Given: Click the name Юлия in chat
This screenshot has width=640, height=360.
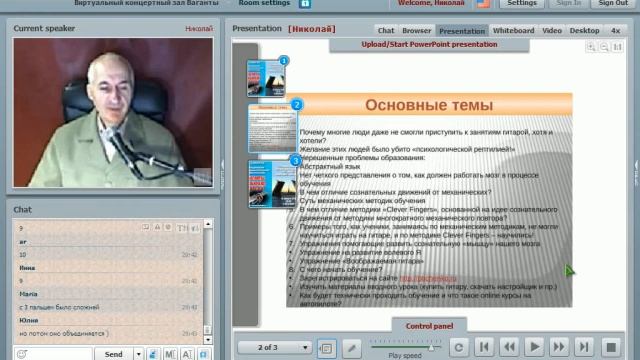Looking at the screenshot, I should coord(29,320).
